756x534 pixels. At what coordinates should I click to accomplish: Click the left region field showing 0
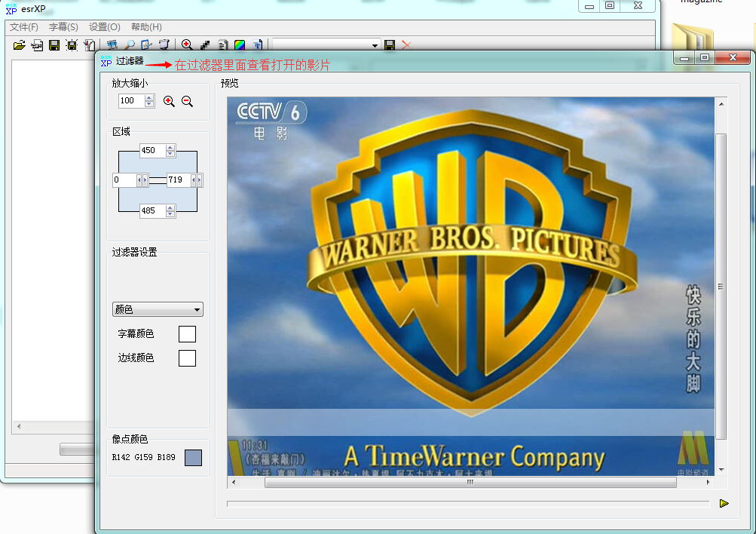[x=124, y=180]
